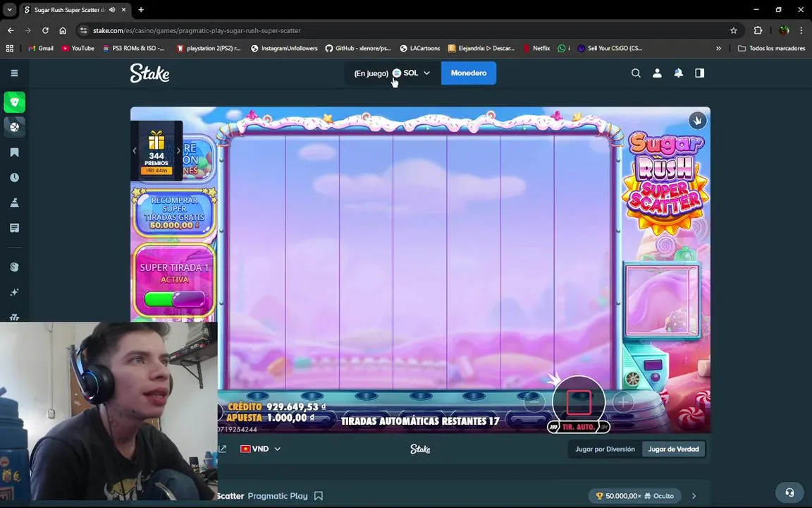Click the Tir. Auto. autoplay button
Viewport: 812px width, 508px height.
tap(579, 427)
